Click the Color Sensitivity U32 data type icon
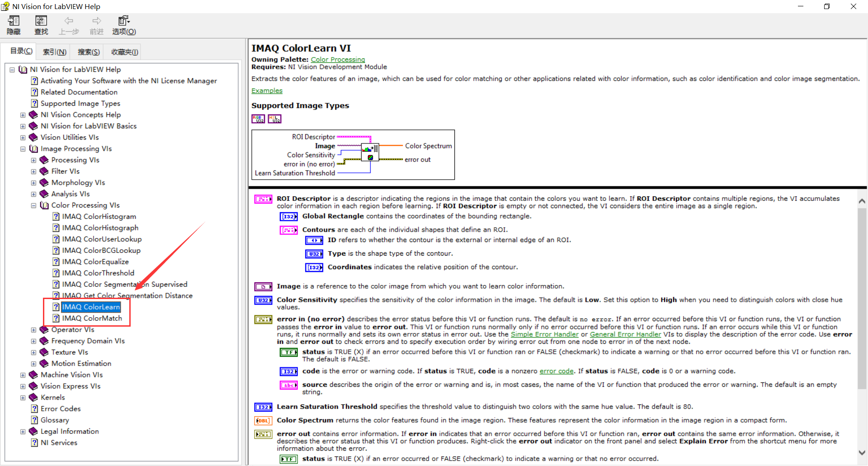This screenshot has width=868, height=466. click(x=263, y=300)
